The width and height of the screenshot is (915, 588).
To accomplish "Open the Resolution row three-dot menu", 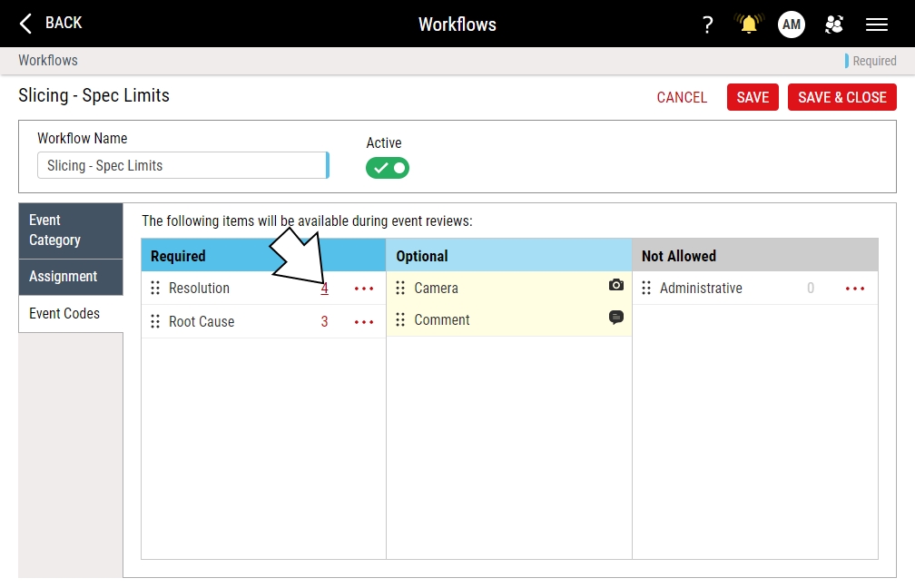I will (364, 289).
